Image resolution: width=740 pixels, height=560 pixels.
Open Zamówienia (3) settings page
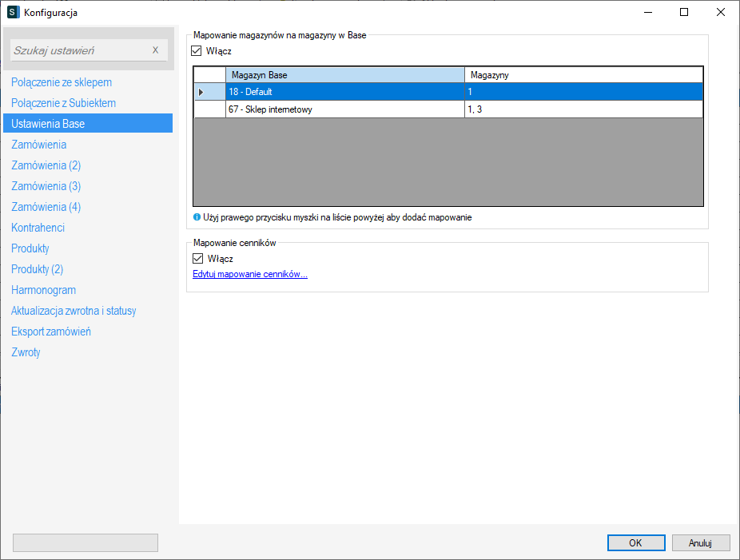[46, 186]
